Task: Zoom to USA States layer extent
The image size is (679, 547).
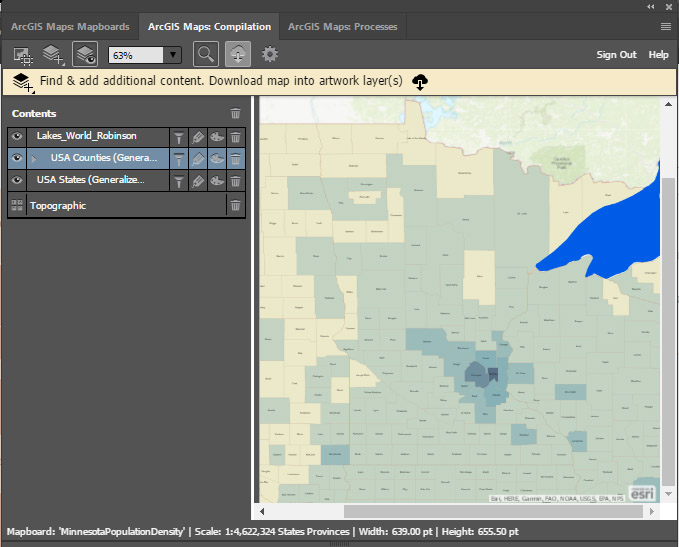Action: click(217, 181)
